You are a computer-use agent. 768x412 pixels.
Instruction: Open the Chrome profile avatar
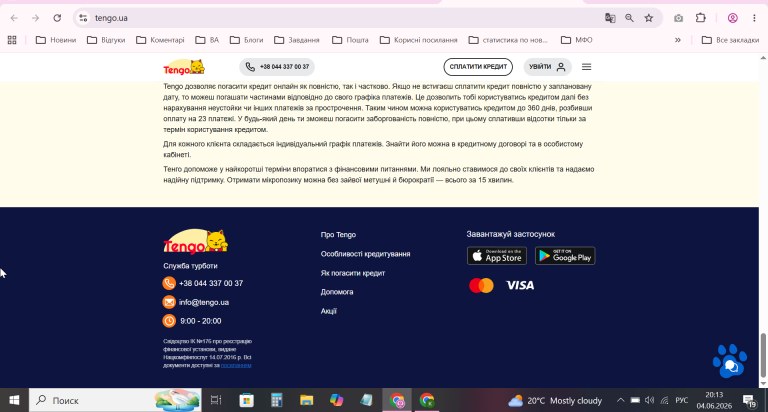tap(733, 18)
